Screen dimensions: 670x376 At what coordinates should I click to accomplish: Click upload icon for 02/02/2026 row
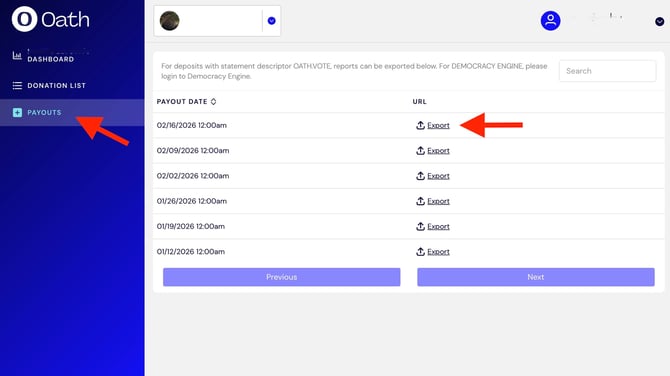420,175
